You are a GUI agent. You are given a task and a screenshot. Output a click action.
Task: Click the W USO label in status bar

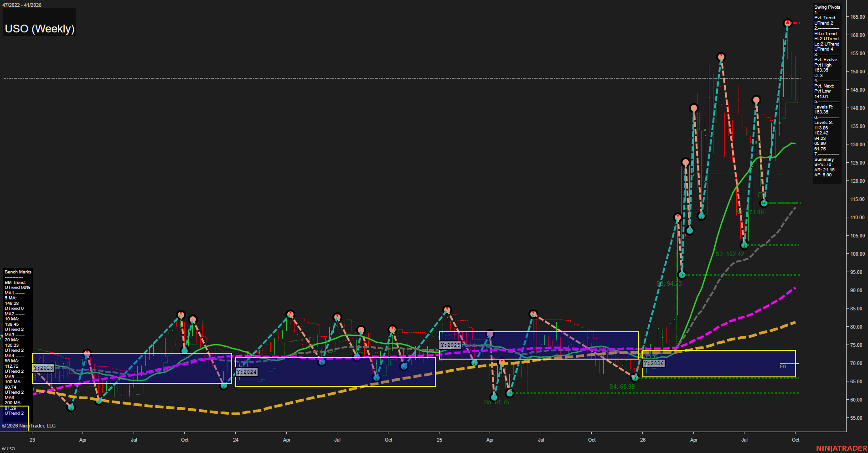[8, 449]
